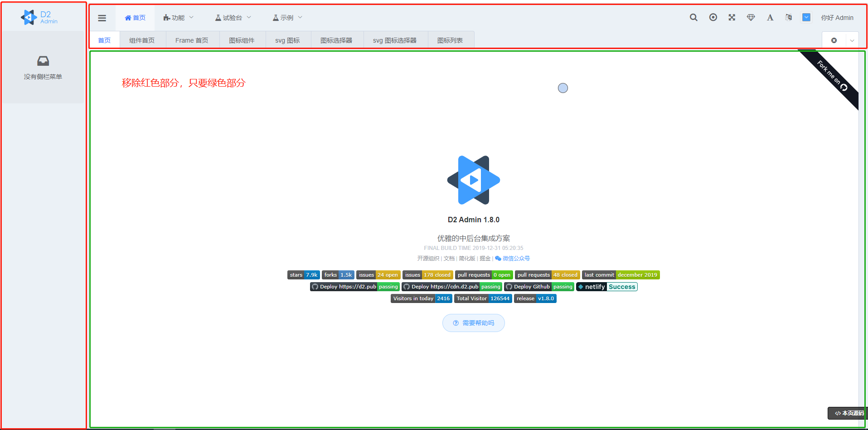This screenshot has width=868, height=430.
Task: Open the 掘金 link
Action: pos(485,259)
